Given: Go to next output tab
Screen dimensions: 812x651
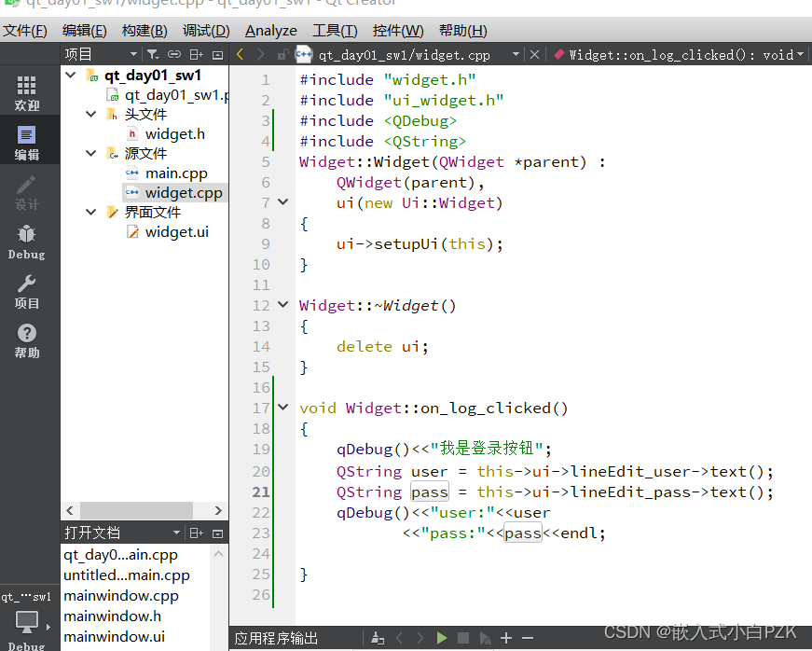Looking at the screenshot, I should pyautogui.click(x=420, y=639).
